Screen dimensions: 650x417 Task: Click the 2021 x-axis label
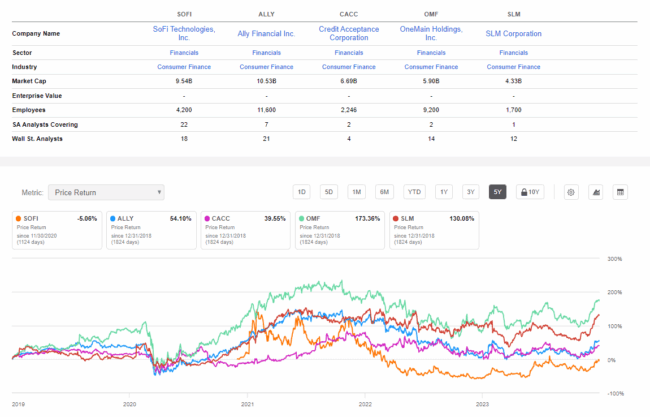coord(247,404)
